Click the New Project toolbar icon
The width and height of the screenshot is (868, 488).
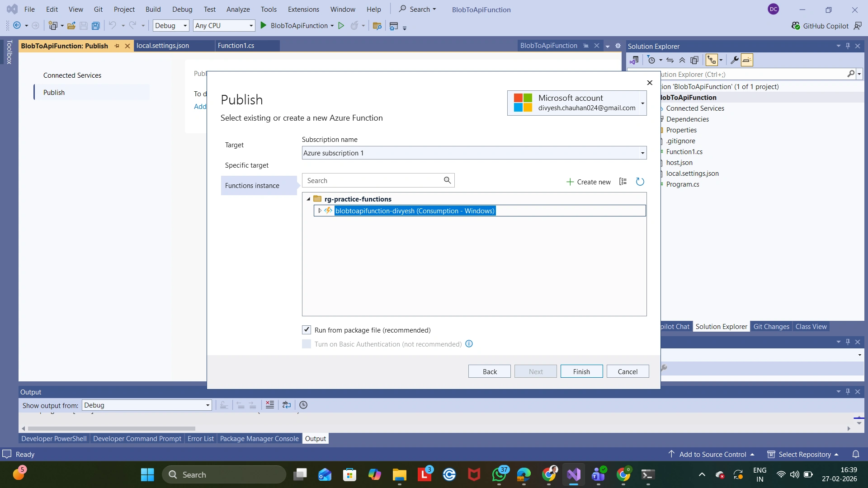[53, 26]
